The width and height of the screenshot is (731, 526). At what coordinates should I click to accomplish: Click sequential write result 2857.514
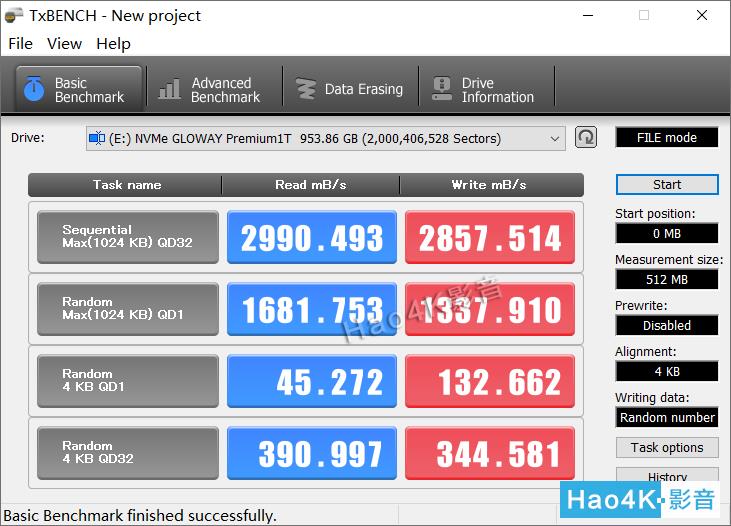click(490, 237)
